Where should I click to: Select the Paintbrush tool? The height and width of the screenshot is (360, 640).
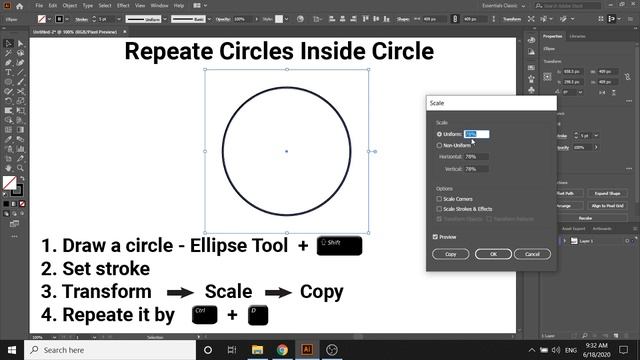[x=20, y=82]
